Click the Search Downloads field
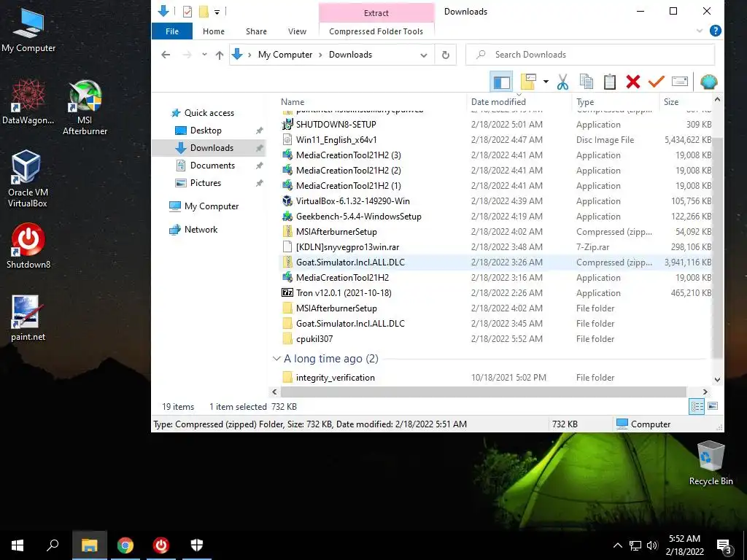747x560 pixels. click(590, 55)
